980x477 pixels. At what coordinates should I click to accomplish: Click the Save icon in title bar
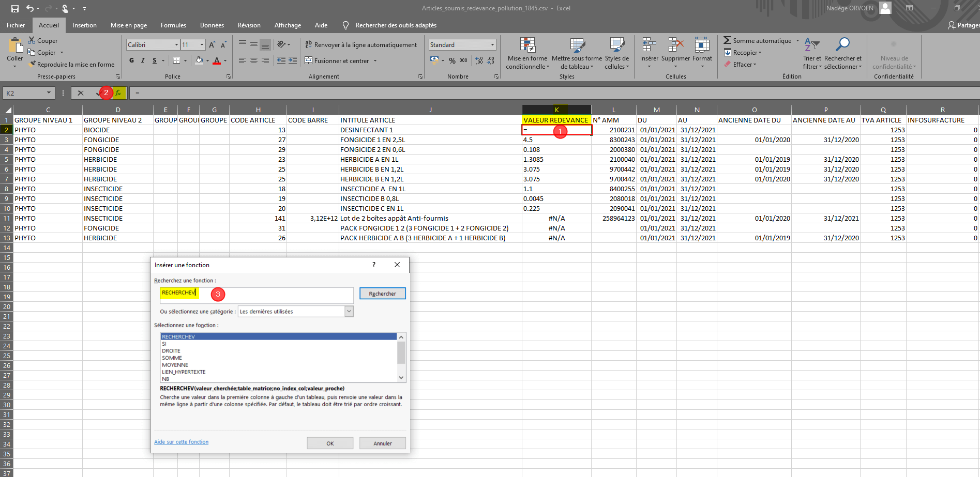[x=15, y=8]
